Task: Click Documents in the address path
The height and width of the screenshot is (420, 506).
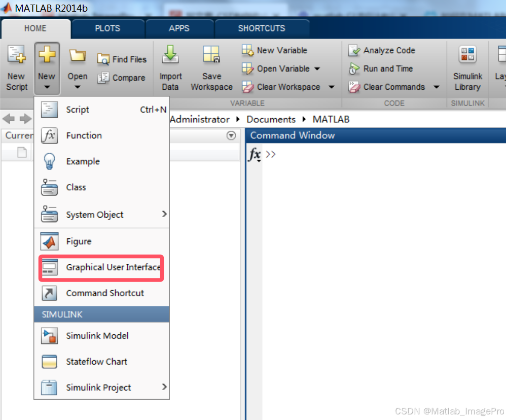Action: click(271, 119)
